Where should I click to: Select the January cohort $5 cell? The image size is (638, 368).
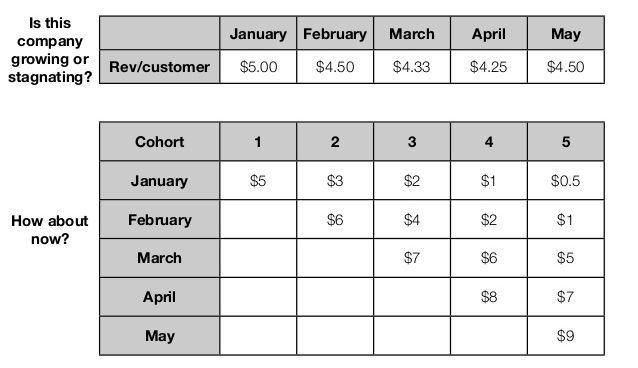tap(258, 180)
